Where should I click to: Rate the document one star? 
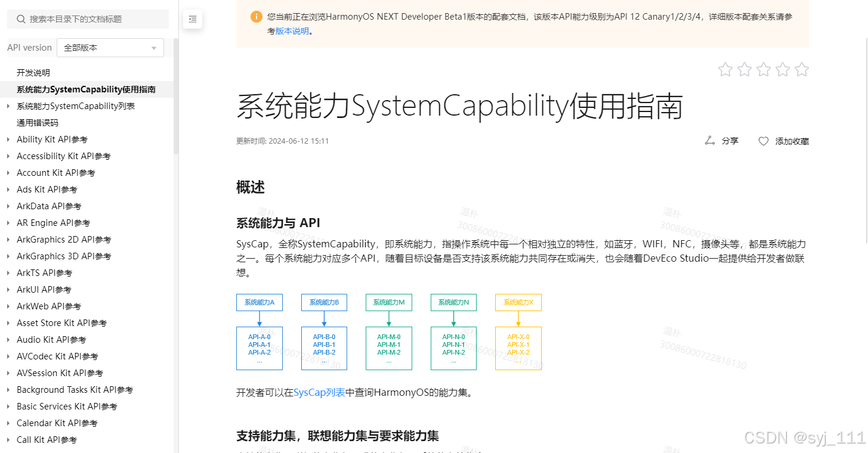click(x=725, y=70)
